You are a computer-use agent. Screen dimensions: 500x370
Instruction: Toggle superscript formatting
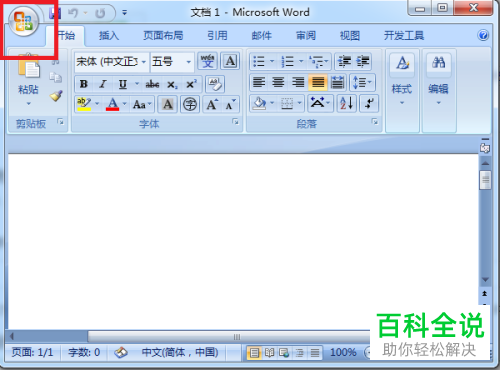coord(191,84)
